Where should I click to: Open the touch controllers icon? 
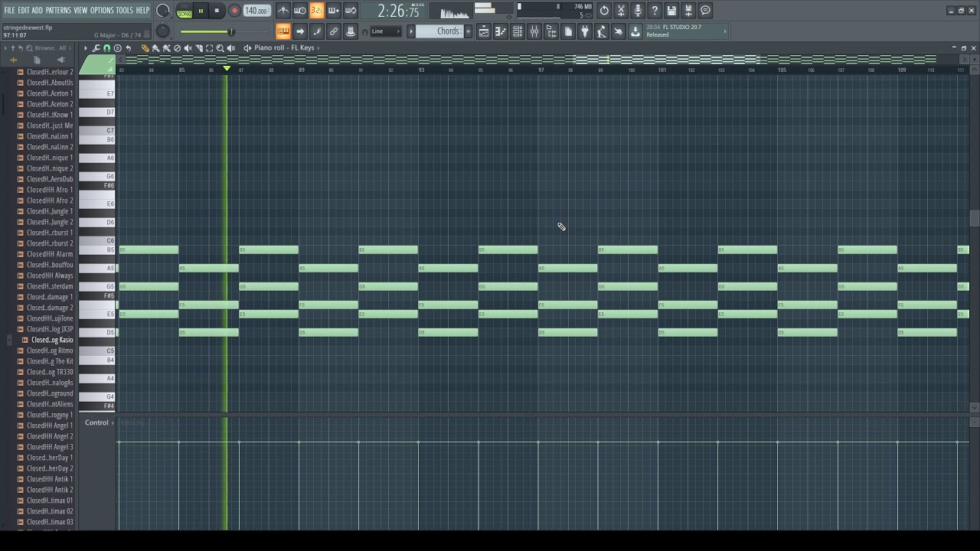[619, 31]
